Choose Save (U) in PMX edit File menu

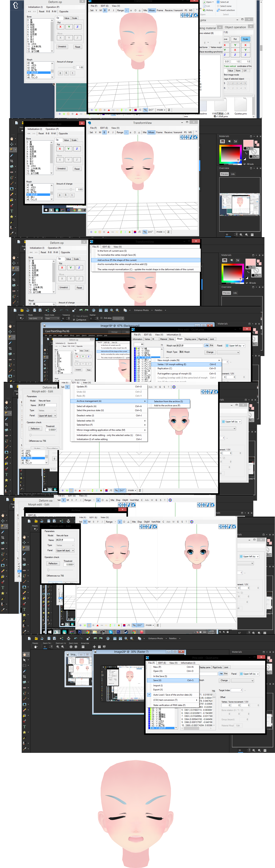pyautogui.click(x=173, y=680)
